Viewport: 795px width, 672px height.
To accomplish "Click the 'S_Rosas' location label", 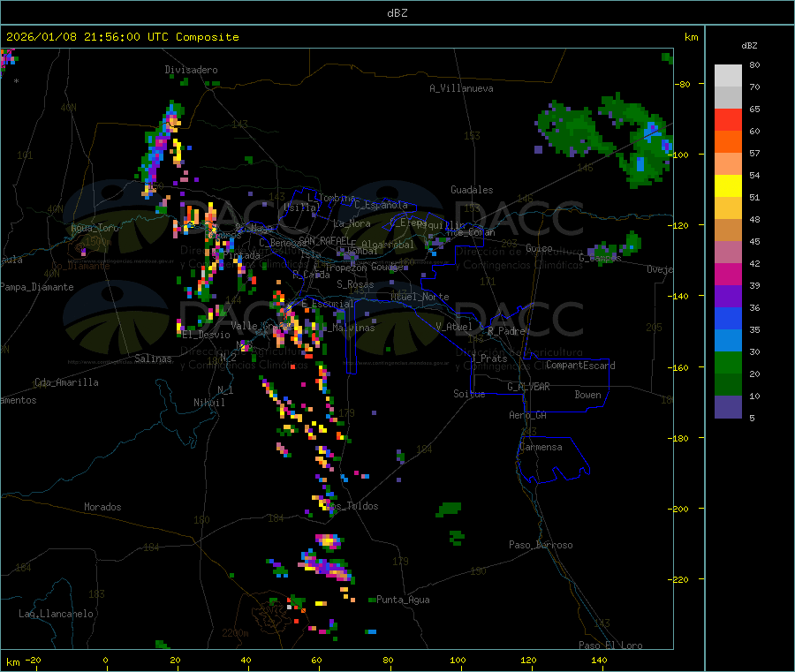I will (355, 284).
